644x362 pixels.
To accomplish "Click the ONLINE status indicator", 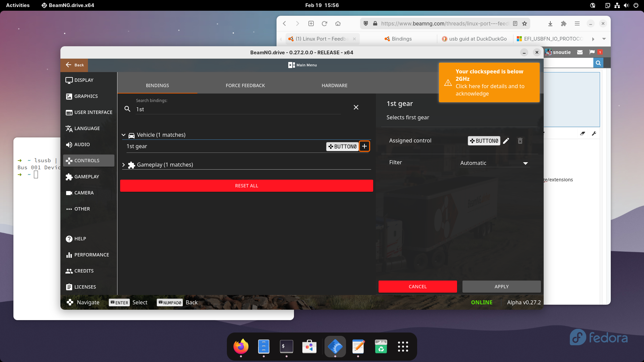I will click(482, 302).
